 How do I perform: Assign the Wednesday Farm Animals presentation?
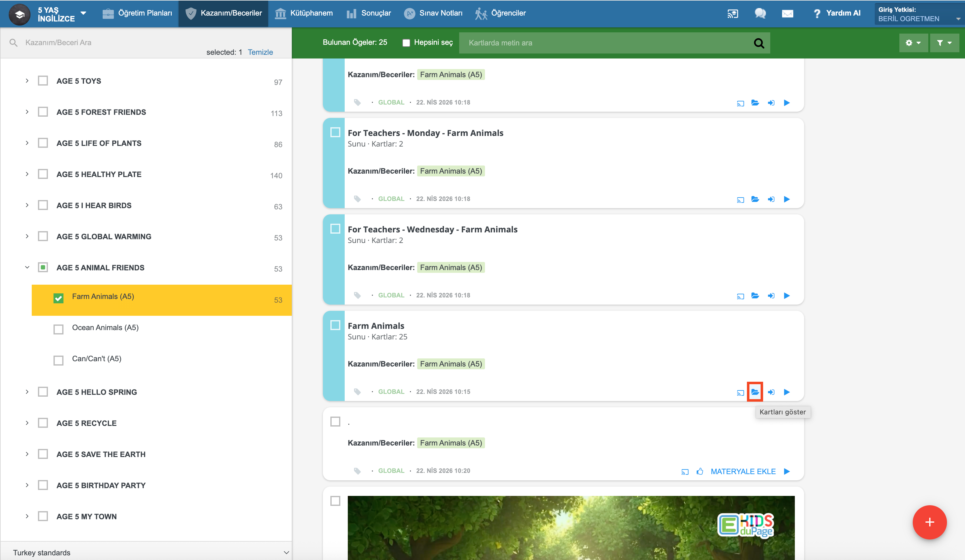771,296
